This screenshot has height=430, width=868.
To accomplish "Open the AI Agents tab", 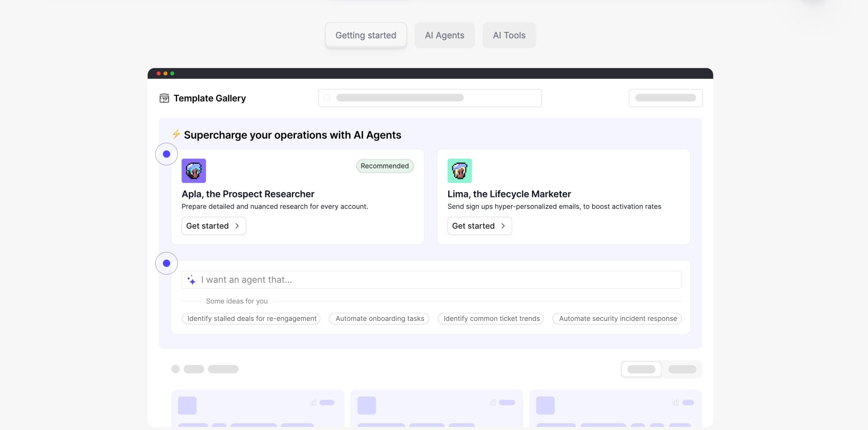I will tap(444, 35).
